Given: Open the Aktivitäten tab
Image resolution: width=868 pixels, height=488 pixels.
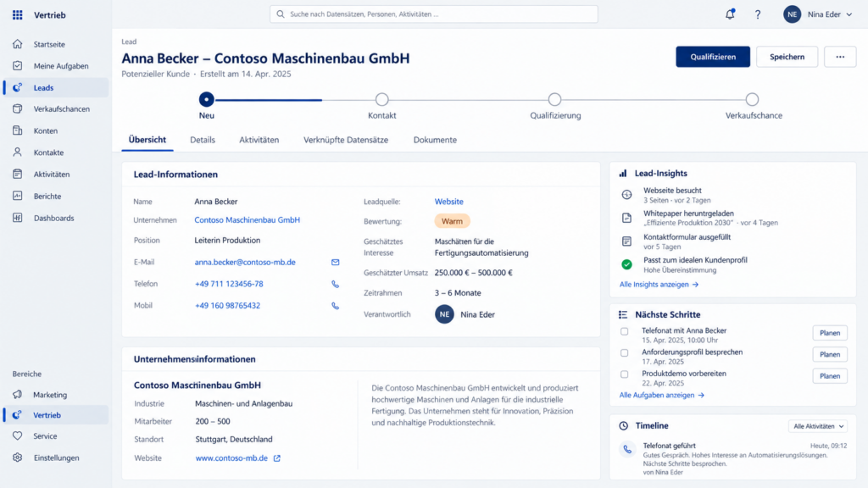Looking at the screenshot, I should pos(259,140).
